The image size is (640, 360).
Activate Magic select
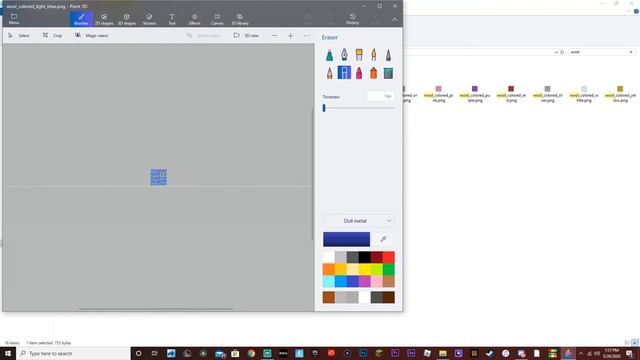pyautogui.click(x=91, y=36)
